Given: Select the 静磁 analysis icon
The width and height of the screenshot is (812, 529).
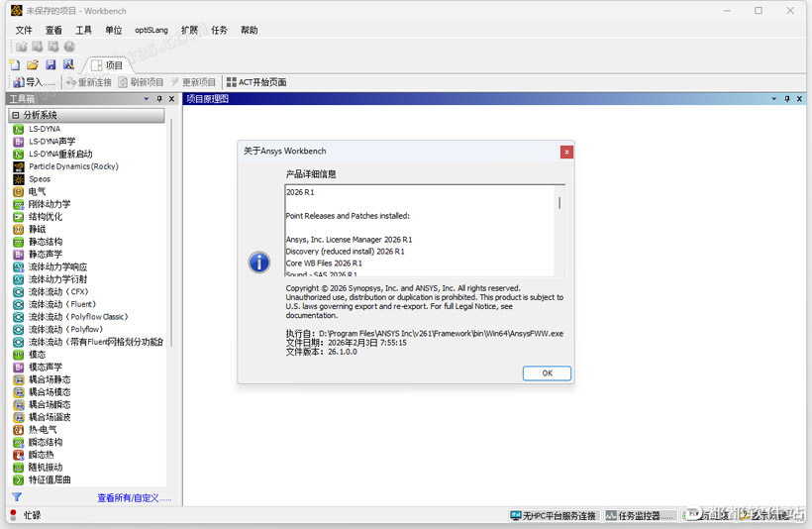Looking at the screenshot, I should tap(18, 229).
